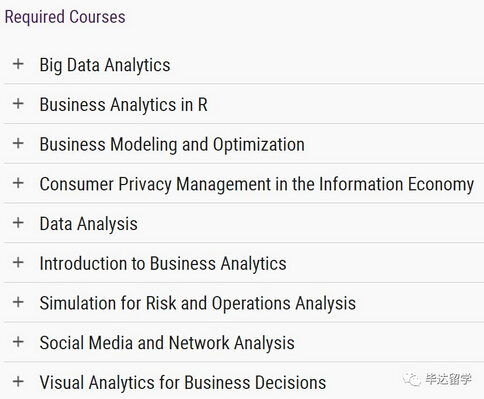This screenshot has width=484, height=399.
Task: Click plus icon beside Social Media and Network Analysis
Action: coord(18,342)
